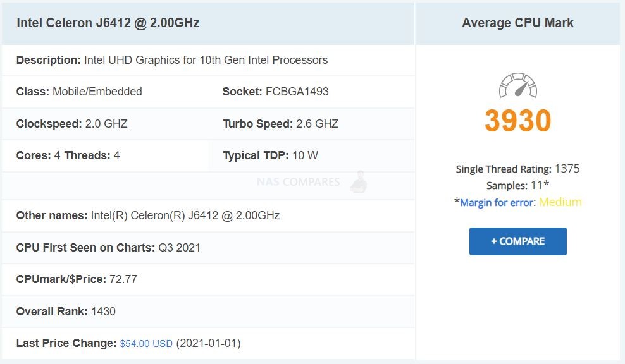This screenshot has width=625, height=364.
Task: Click the Socket FCBGA1493 value
Action: coord(275,92)
